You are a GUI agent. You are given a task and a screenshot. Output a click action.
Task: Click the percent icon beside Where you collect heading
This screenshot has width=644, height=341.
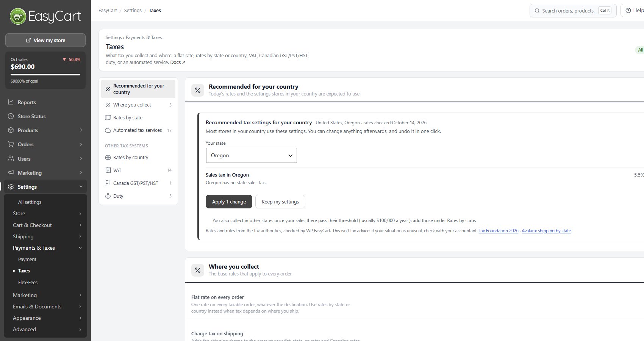click(x=198, y=270)
